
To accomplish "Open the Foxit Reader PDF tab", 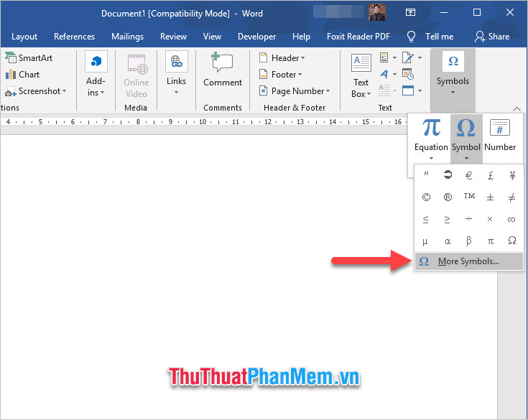I will coord(358,37).
